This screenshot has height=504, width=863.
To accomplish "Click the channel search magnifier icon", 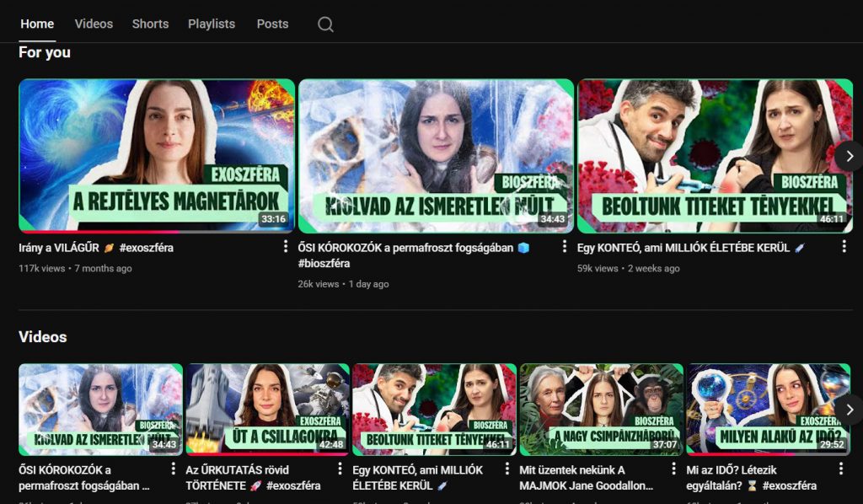I will tap(325, 24).
